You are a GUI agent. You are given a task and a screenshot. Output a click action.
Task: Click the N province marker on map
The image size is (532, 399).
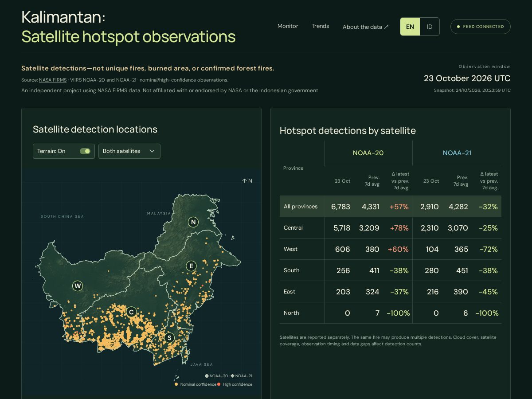(193, 222)
